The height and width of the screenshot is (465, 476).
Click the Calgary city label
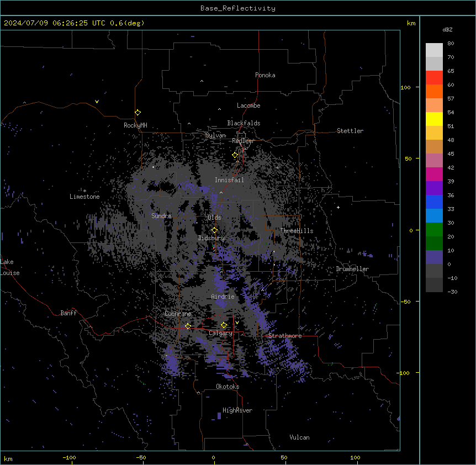tap(220, 333)
